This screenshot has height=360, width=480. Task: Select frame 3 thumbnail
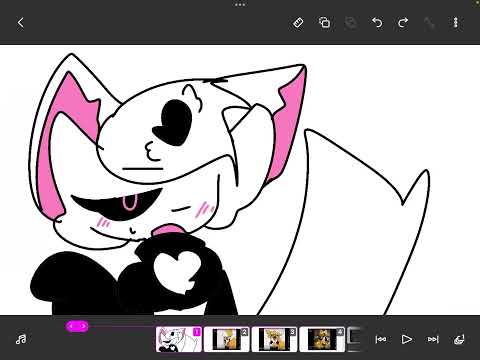(x=274, y=339)
